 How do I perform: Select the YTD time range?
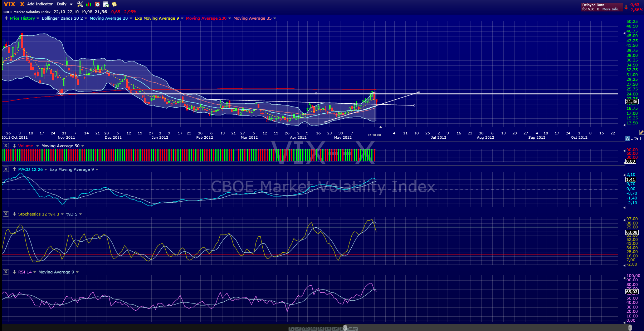[306, 329]
